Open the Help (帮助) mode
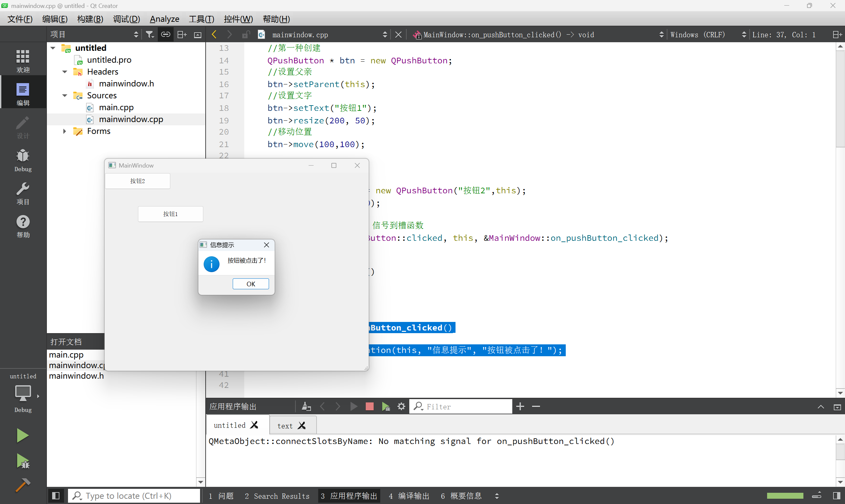Viewport: 845px width, 504px height. [x=23, y=226]
